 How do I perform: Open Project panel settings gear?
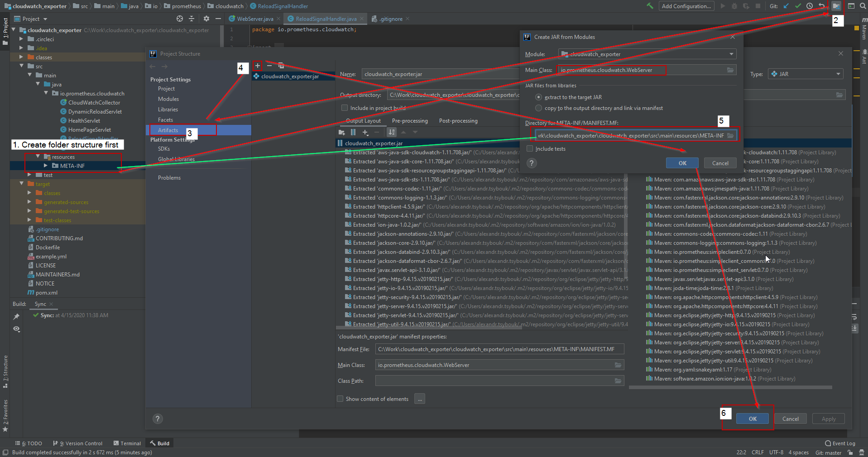[206, 19]
